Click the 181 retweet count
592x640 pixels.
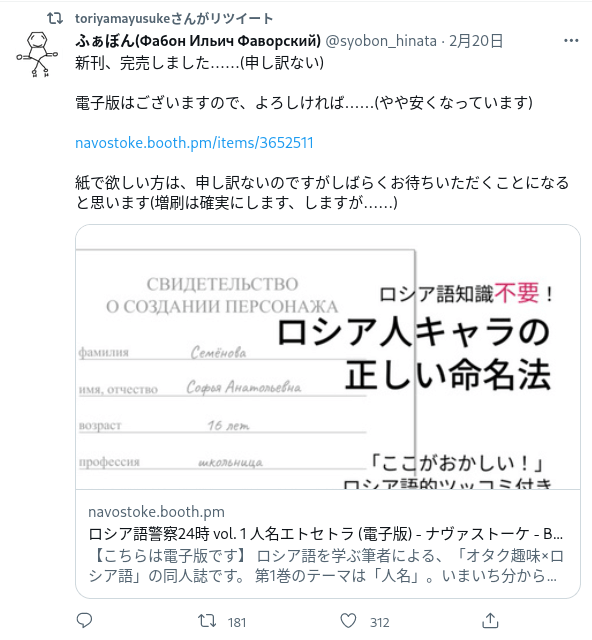pyautogui.click(x=237, y=622)
